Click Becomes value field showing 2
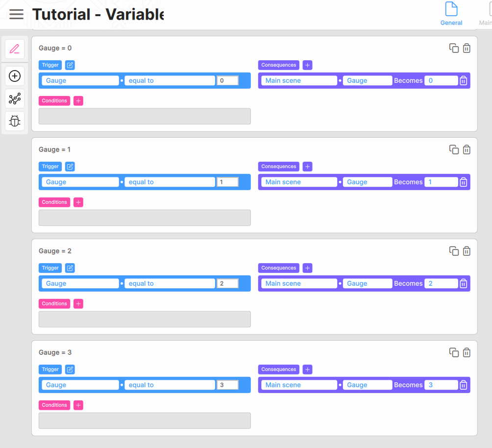The image size is (492, 448). pos(441,283)
